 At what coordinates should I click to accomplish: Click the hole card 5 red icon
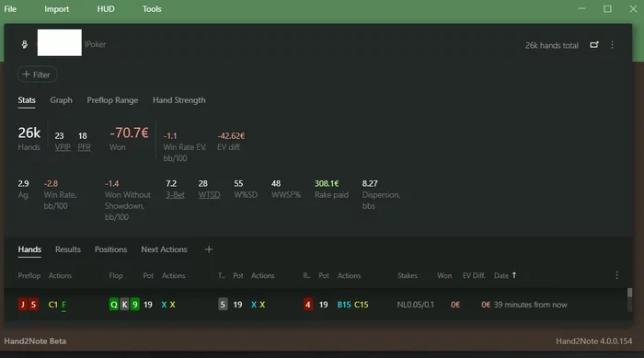click(x=33, y=305)
